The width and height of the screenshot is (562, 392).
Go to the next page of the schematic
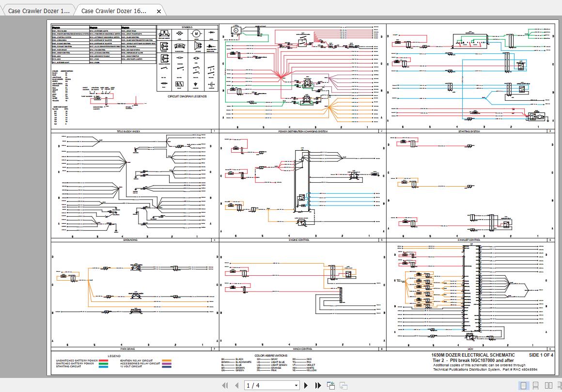(x=306, y=385)
